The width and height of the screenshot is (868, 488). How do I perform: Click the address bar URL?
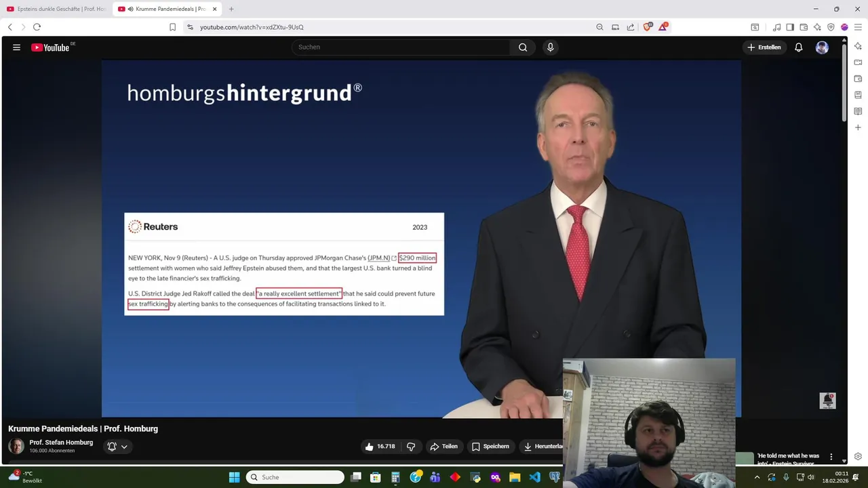pos(252,27)
